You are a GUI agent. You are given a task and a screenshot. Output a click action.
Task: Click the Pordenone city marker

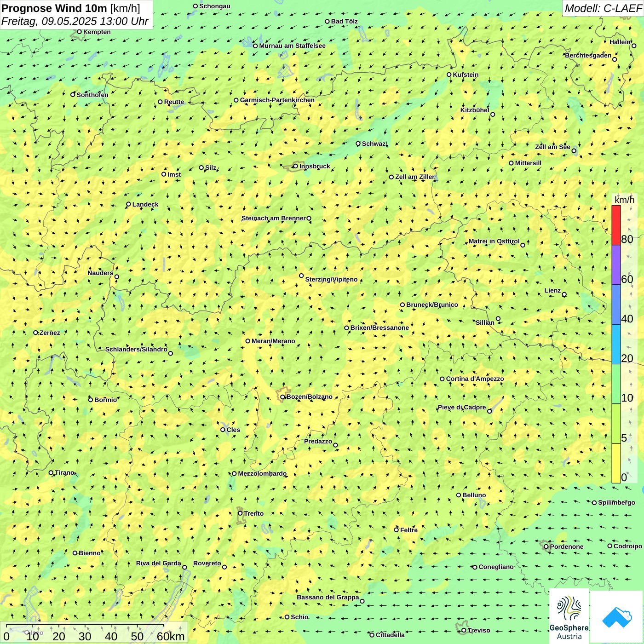546,546
